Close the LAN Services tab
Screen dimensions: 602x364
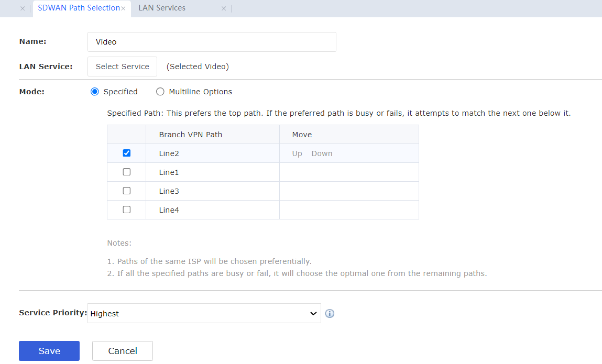click(x=224, y=9)
